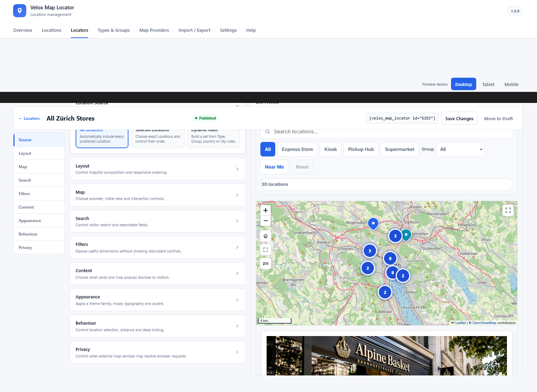Click the teal pin marker near Wallisellen
This screenshot has height=392, width=537.
coord(406,235)
